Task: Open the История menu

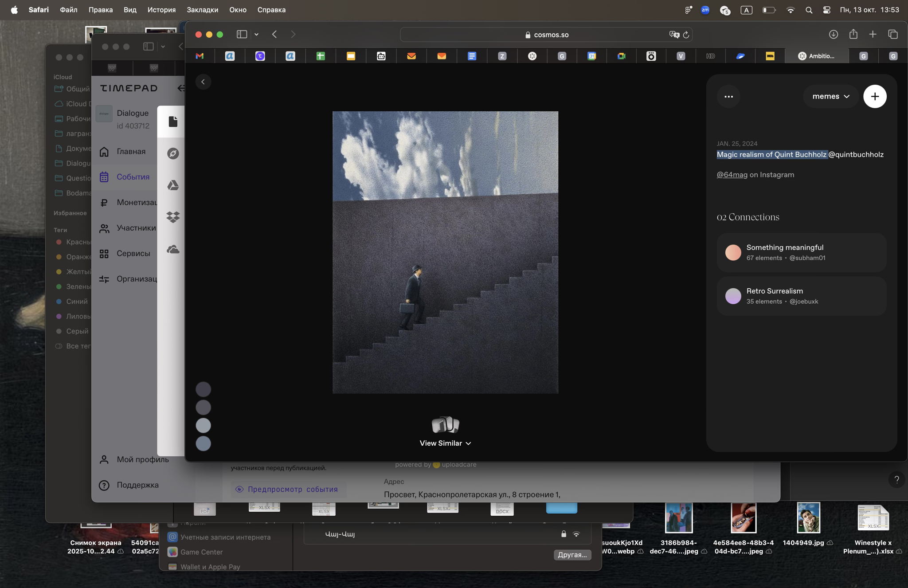Action: 161,10
